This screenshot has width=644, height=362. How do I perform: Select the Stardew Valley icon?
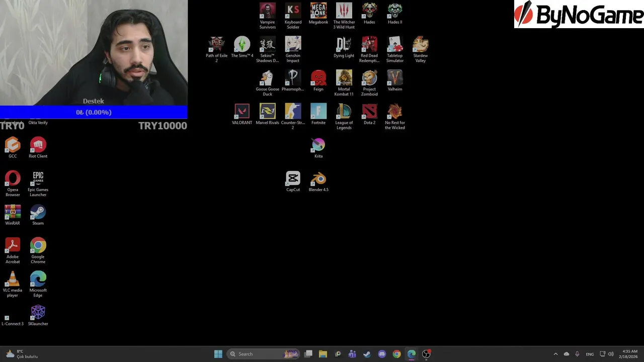[x=421, y=49]
